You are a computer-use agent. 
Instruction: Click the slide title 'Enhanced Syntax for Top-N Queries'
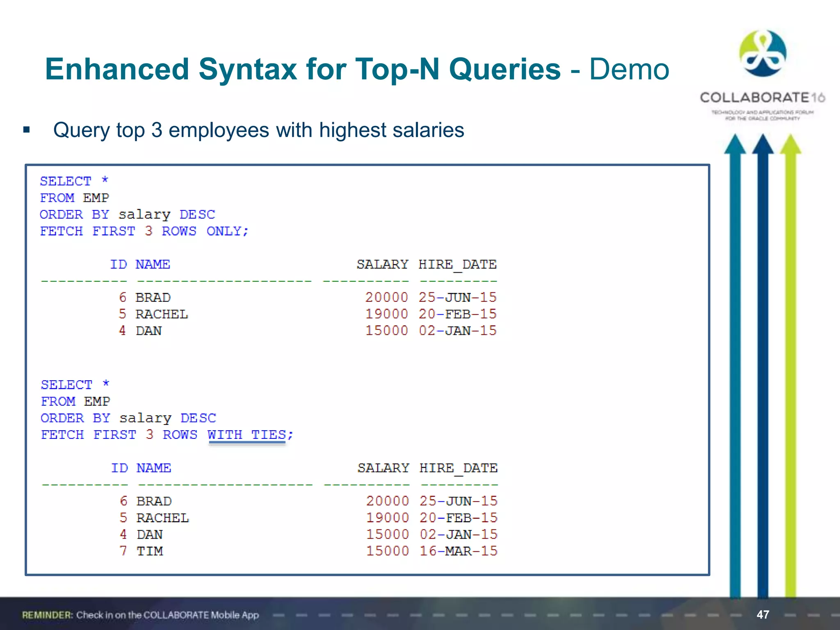303,69
